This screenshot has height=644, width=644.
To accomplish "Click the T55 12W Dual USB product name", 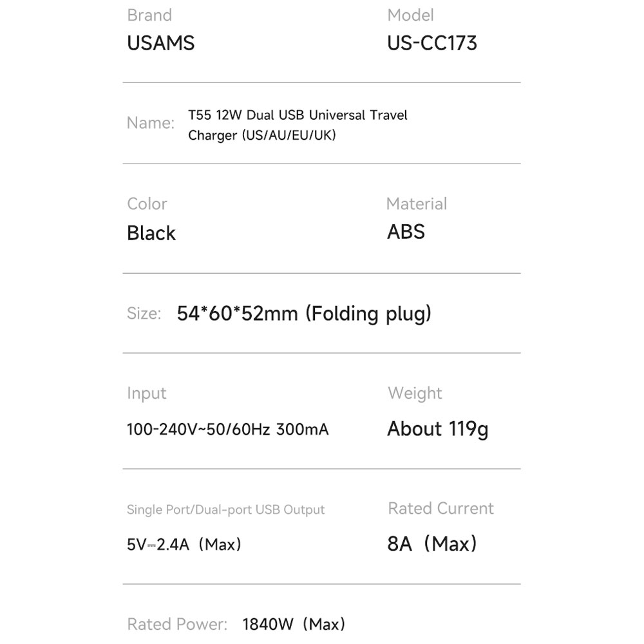I will click(x=298, y=125).
